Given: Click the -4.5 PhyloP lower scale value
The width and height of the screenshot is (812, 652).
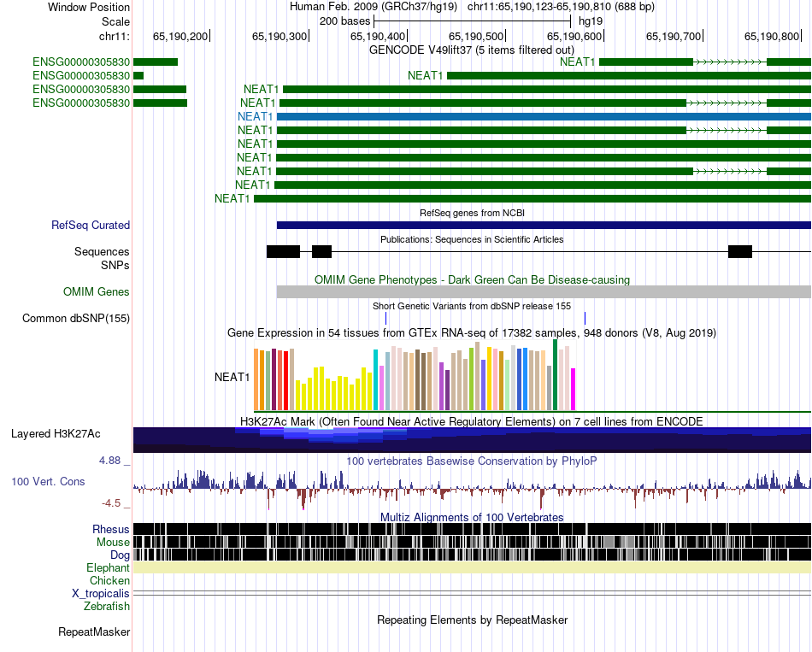Looking at the screenshot, I should point(111,502).
